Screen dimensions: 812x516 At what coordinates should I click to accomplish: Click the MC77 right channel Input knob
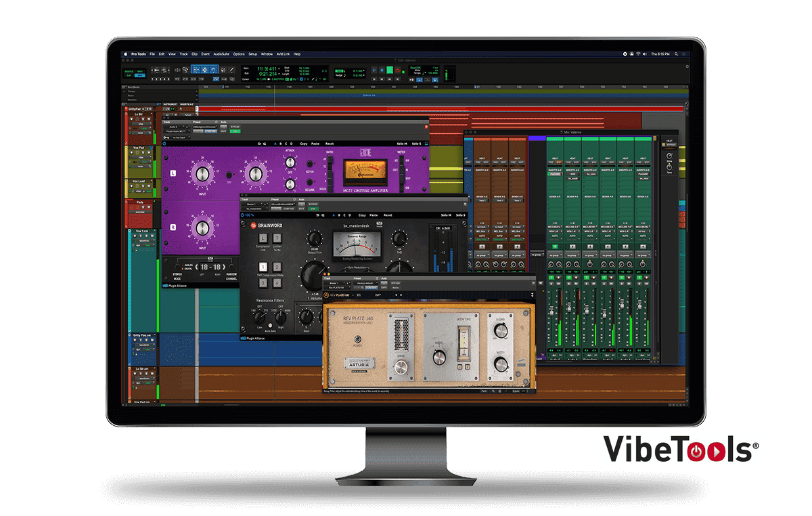202,228
